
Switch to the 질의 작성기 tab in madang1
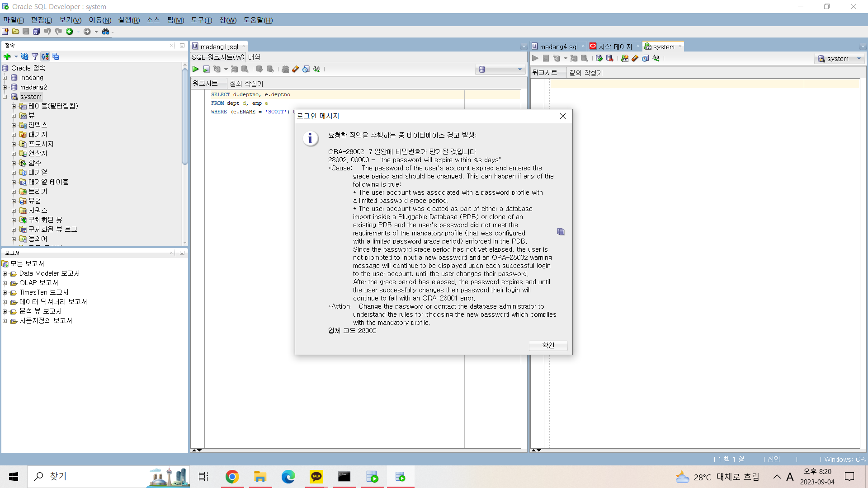tap(246, 84)
